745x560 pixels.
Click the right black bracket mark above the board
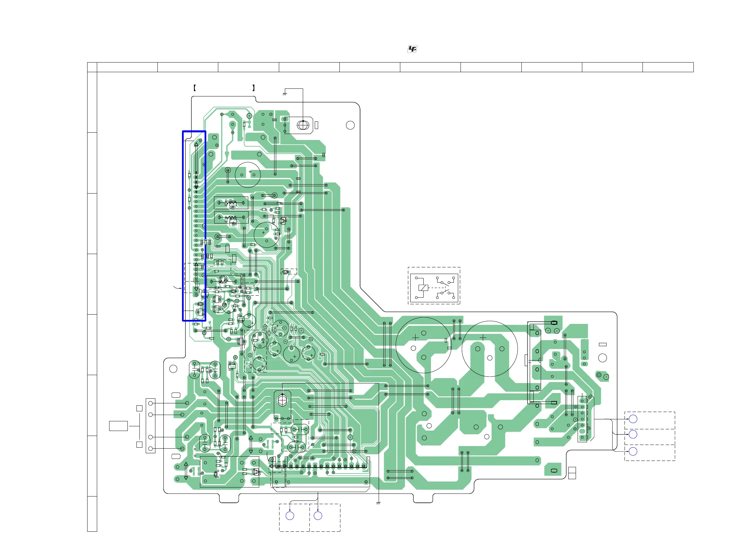pos(253,88)
